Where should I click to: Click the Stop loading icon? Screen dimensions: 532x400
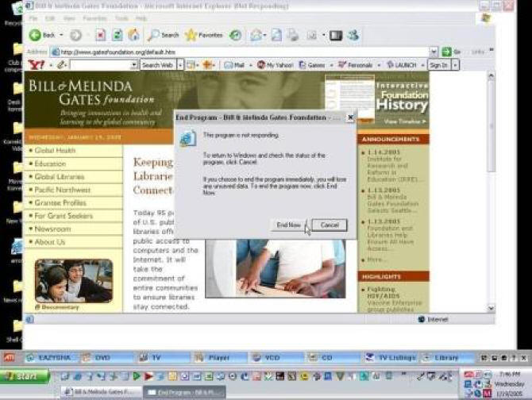click(x=101, y=35)
